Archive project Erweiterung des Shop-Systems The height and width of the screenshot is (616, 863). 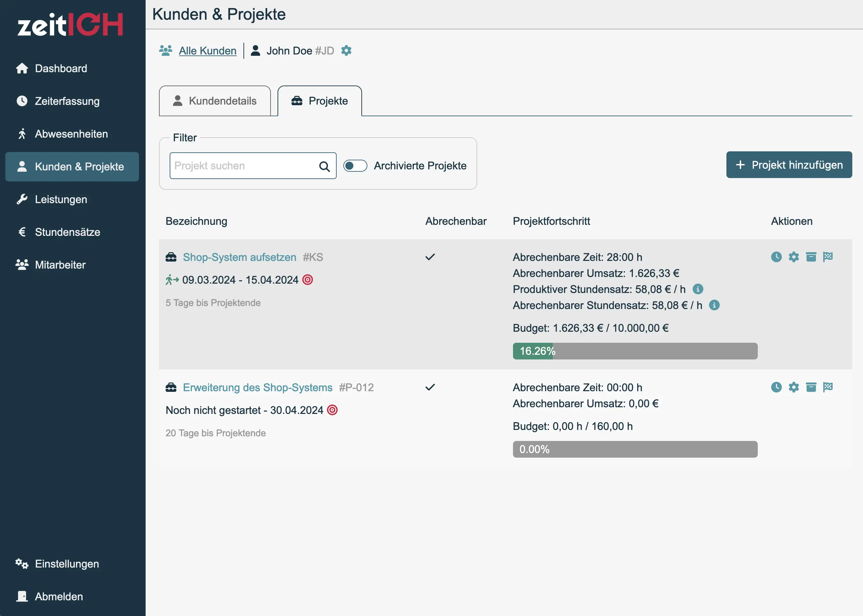pos(811,387)
